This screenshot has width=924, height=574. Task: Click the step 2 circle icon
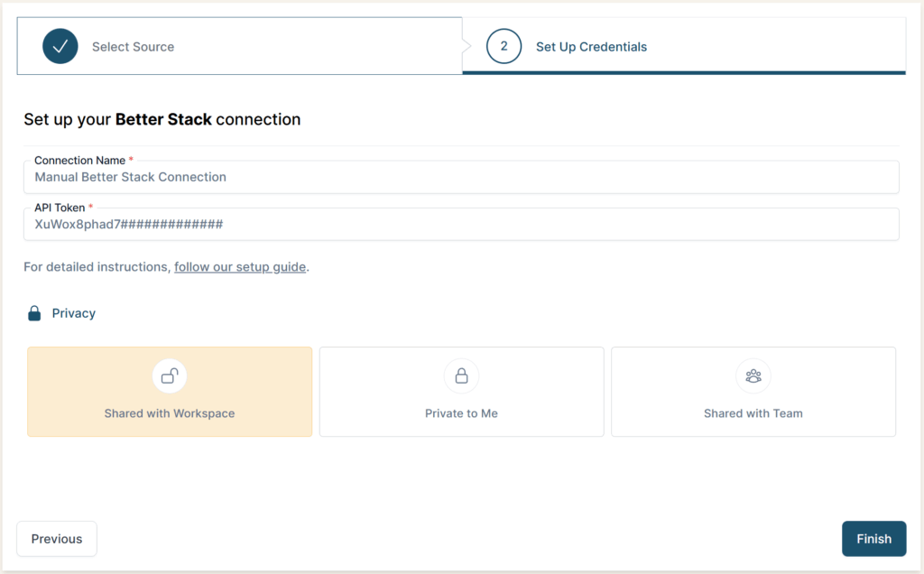click(x=504, y=46)
